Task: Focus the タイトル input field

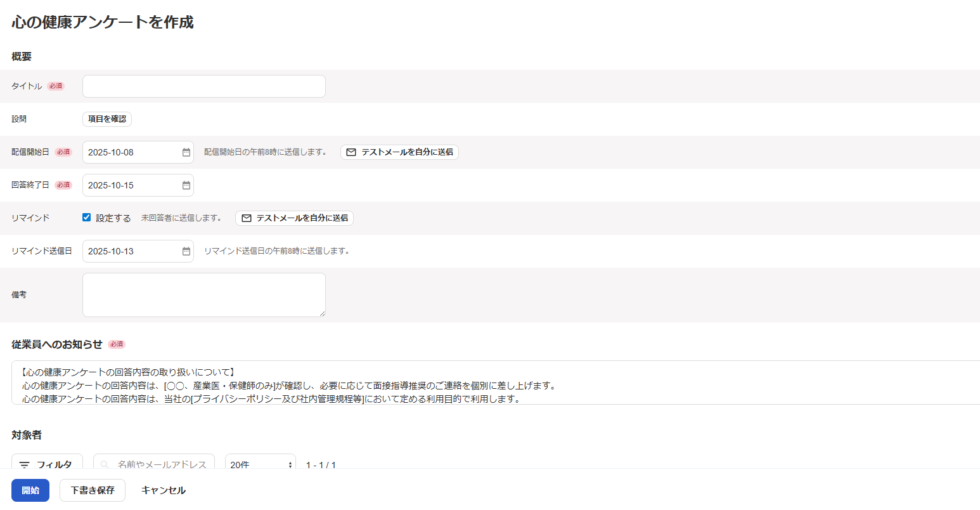Action: click(x=204, y=86)
